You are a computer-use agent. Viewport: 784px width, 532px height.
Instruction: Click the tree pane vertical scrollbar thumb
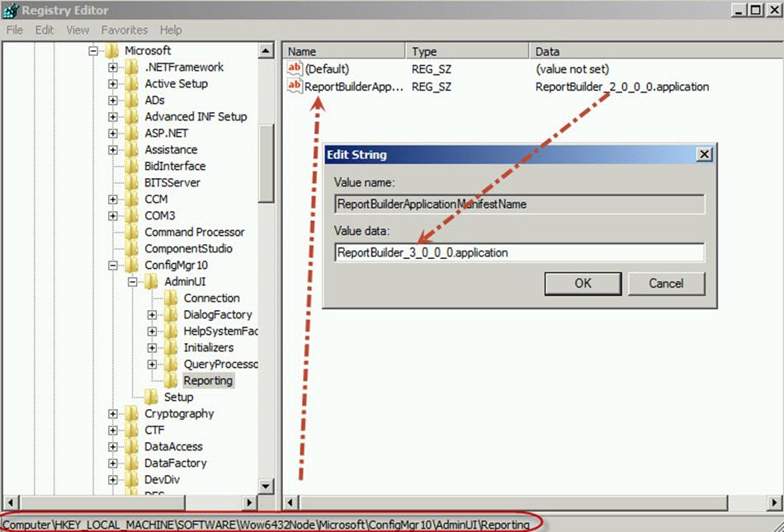pyautogui.click(x=266, y=162)
